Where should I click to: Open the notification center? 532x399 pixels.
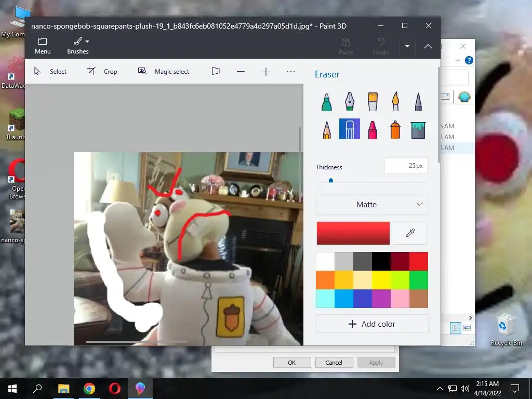(x=515, y=389)
